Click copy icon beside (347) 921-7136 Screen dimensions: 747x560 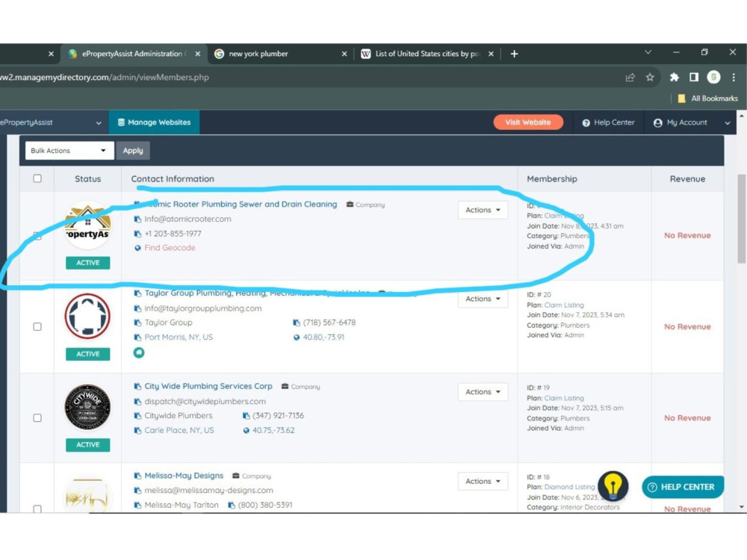pyautogui.click(x=246, y=416)
